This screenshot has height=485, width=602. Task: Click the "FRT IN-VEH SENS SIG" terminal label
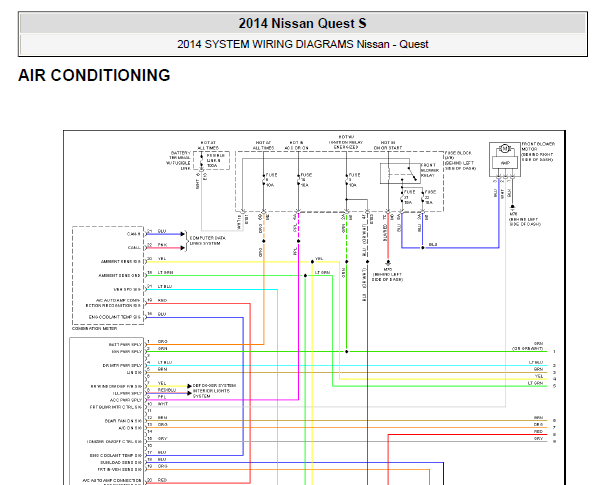point(119,469)
